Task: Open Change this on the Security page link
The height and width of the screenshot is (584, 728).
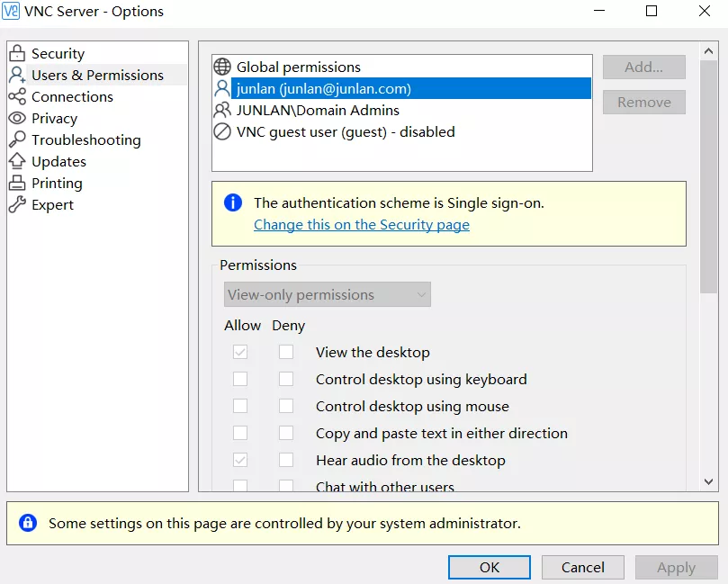Action: 361,225
